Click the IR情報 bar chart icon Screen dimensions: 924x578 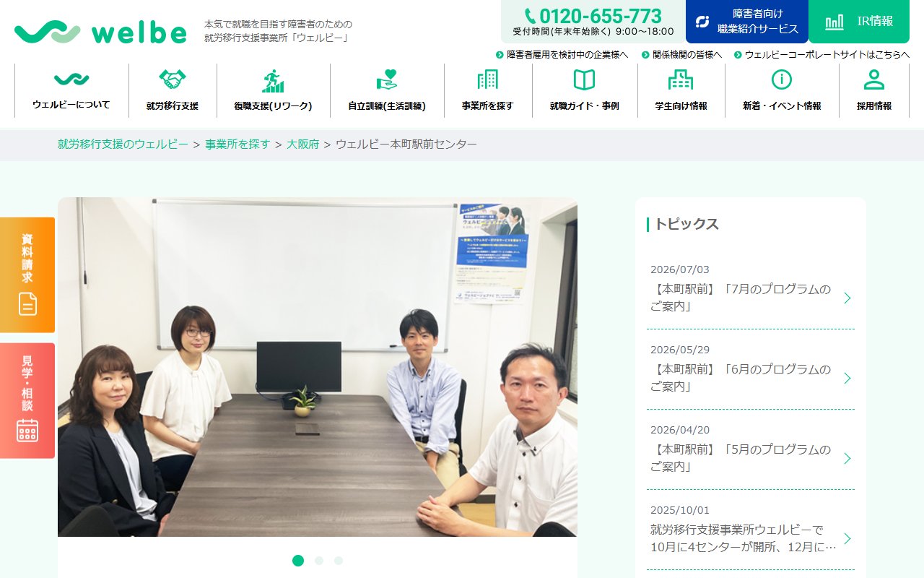coord(834,22)
